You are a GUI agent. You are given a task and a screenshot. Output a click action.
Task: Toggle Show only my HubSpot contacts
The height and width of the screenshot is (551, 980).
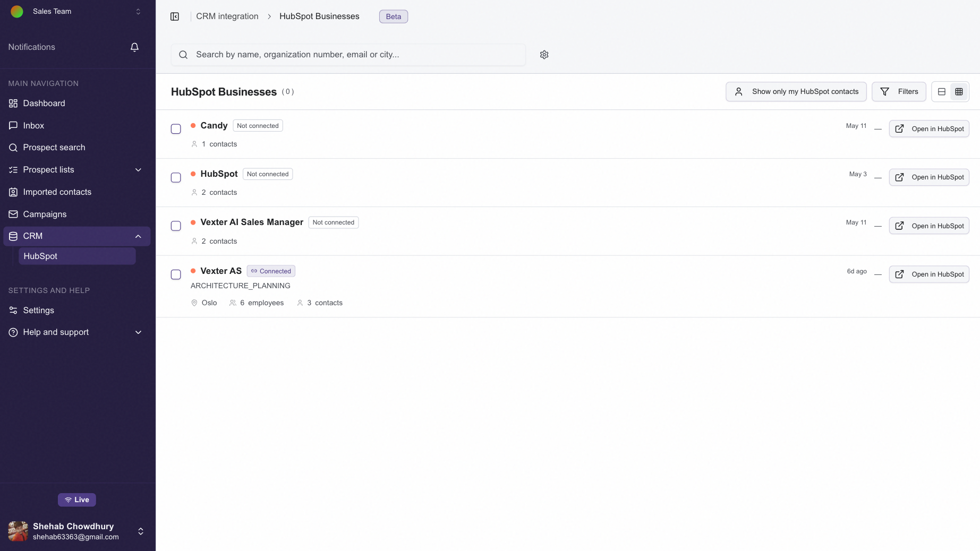tap(796, 91)
